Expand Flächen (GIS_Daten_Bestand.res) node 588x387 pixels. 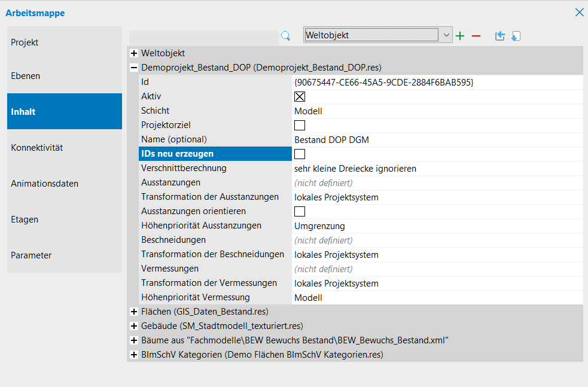[x=134, y=312]
